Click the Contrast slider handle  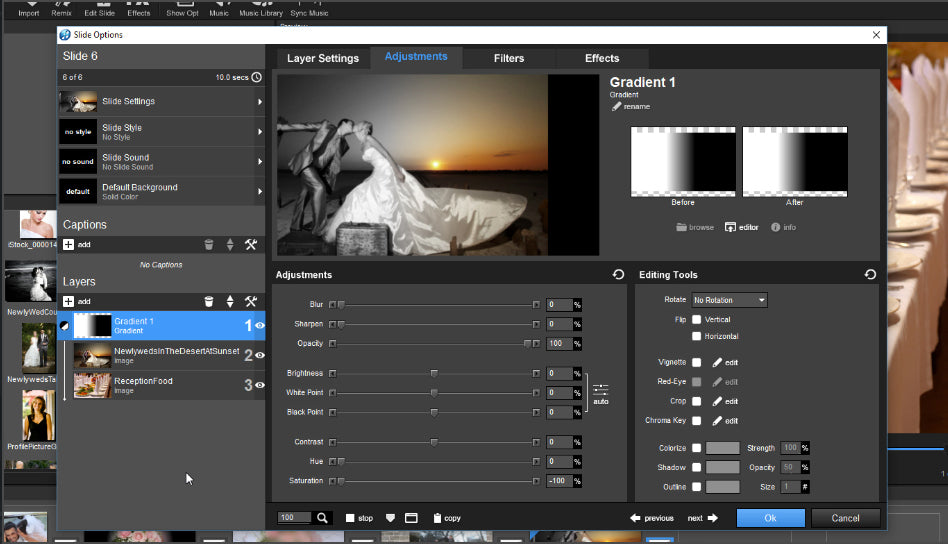coord(434,442)
